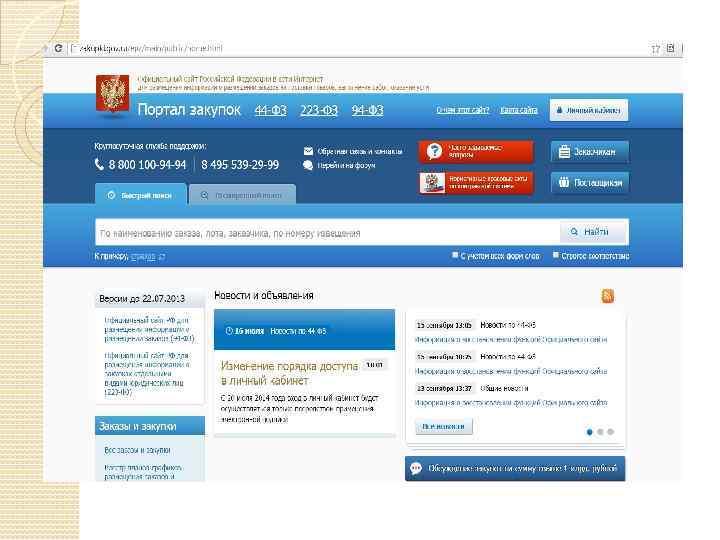The image size is (720, 540).
Task: Open the 'О чем этот сайт?' link
Action: tap(462, 110)
